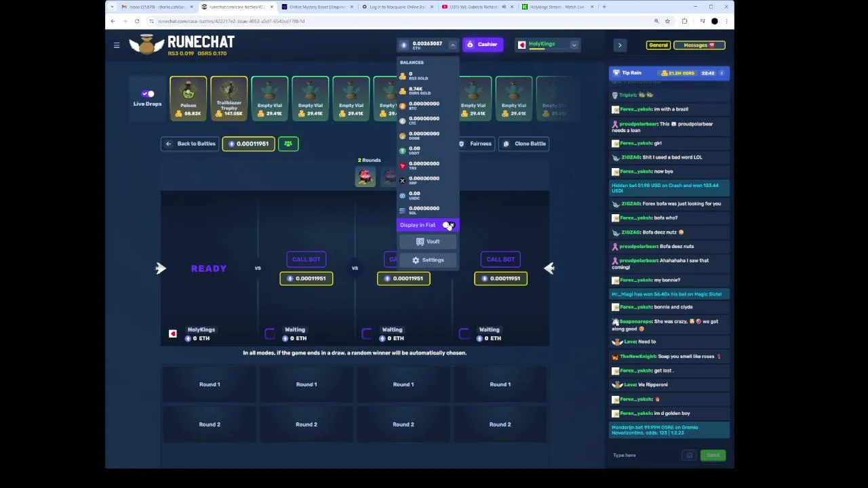Select RS3 Gold balance
868x488 pixels.
pos(428,76)
